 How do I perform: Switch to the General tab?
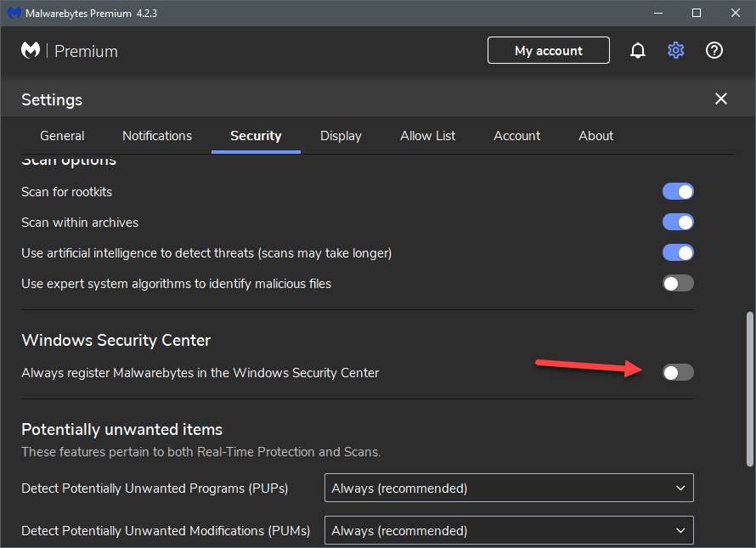click(62, 136)
